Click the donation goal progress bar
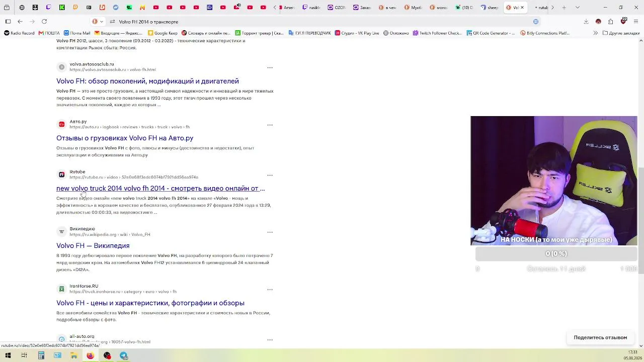 pos(556,254)
